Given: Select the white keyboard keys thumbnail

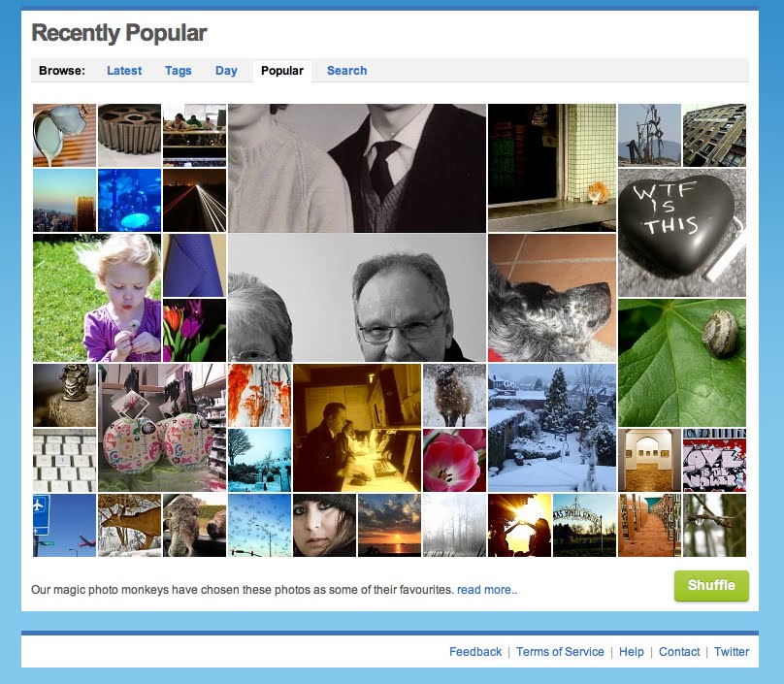Looking at the screenshot, I should click(64, 460).
